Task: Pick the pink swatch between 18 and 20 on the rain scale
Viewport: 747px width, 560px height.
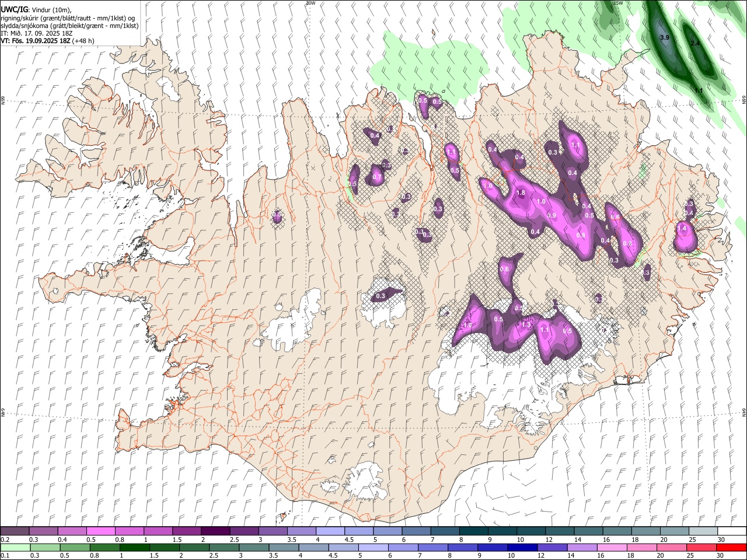Action: 641,547
